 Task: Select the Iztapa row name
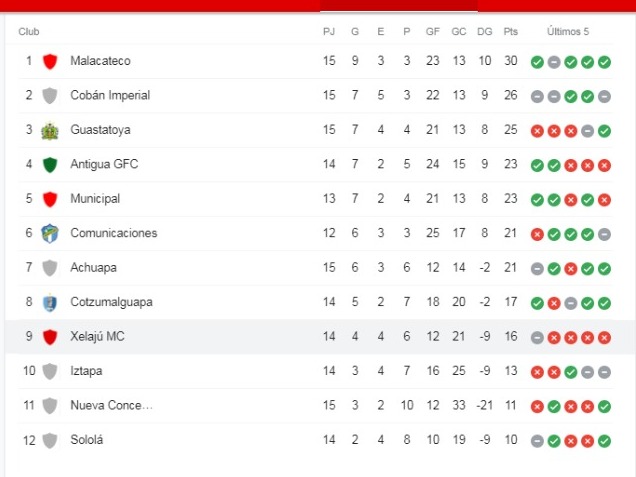click(86, 371)
